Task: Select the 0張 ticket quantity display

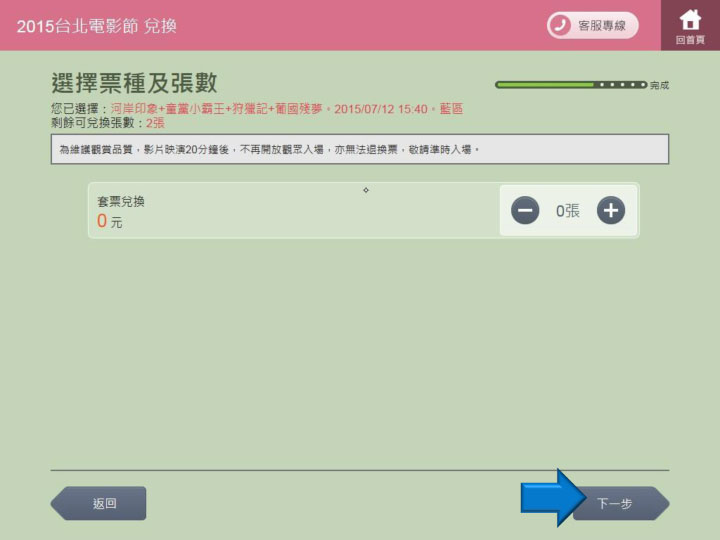Action: (567, 211)
